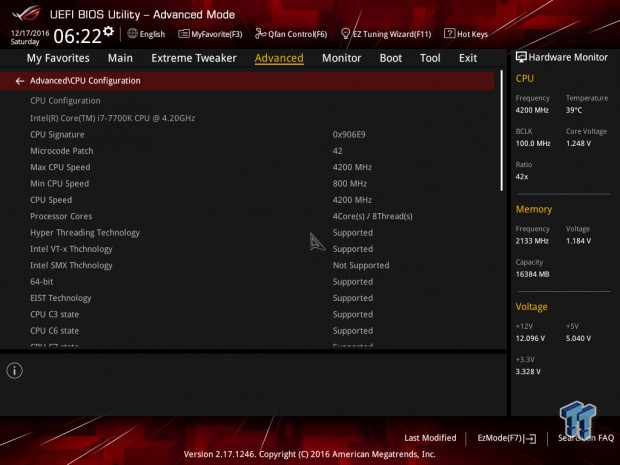620x465 pixels.
Task: Click the memory capacity 16384 MB reading
Action: pyautogui.click(x=532, y=274)
